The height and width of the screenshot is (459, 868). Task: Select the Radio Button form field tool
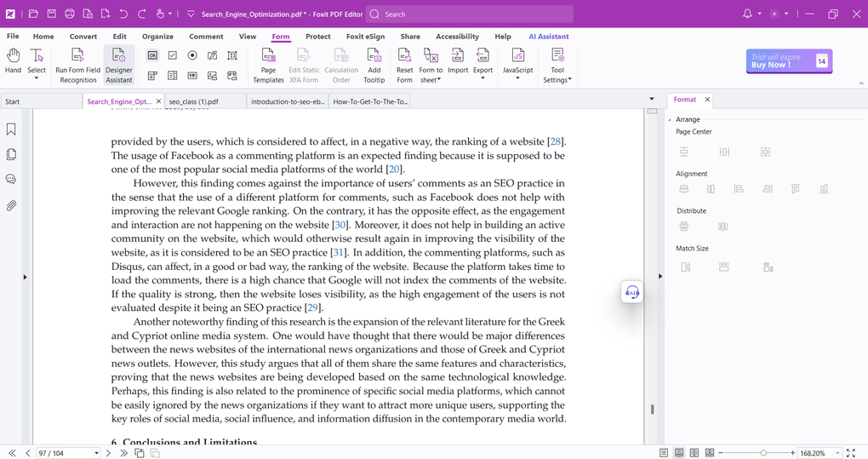pos(192,55)
